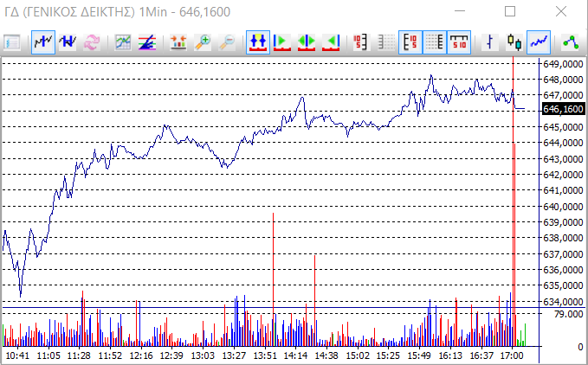This screenshot has height=365, width=588.
Task: Toggle the vertical axis '10 5' scale button
Action: click(410, 42)
